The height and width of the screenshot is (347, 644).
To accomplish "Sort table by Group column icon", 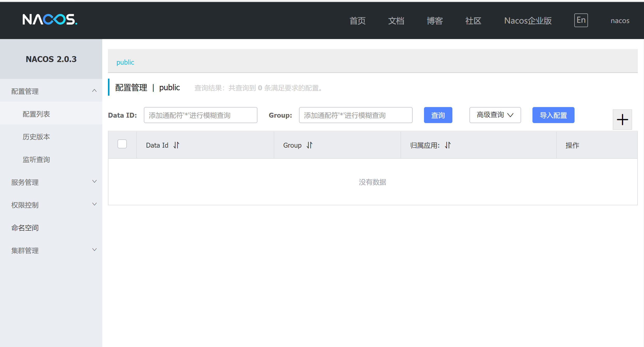I will click(309, 145).
